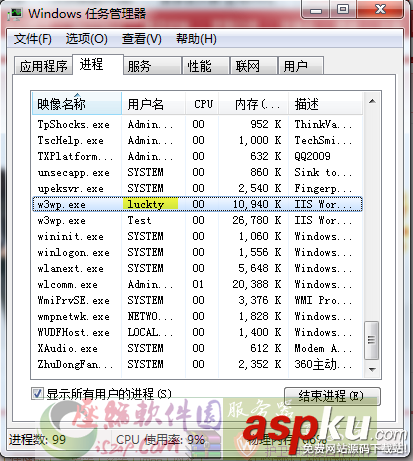Select the winlogon.exe process

click(x=197, y=252)
